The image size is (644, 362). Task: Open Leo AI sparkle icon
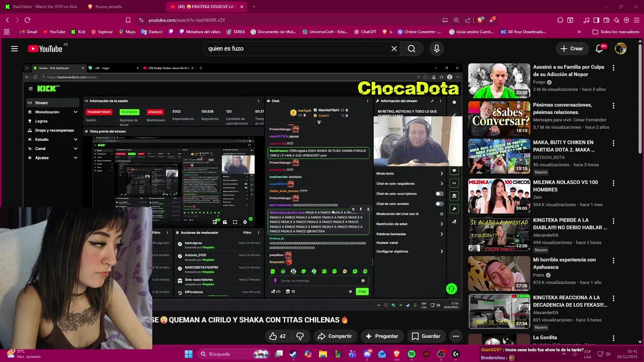pos(616,20)
